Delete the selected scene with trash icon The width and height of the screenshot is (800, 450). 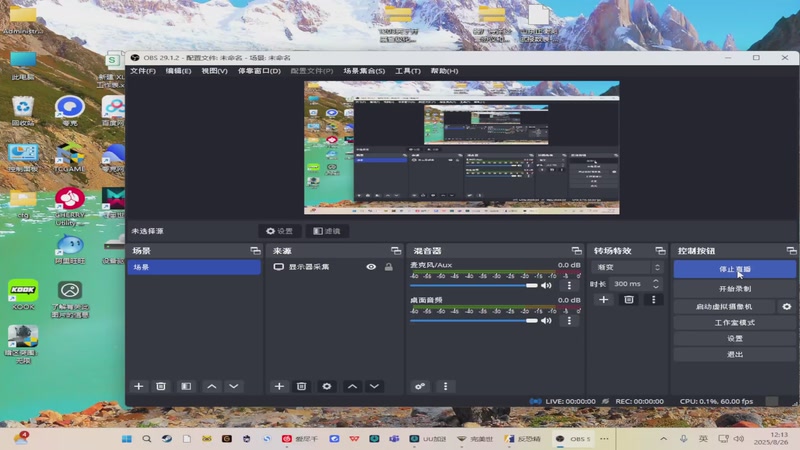(161, 386)
